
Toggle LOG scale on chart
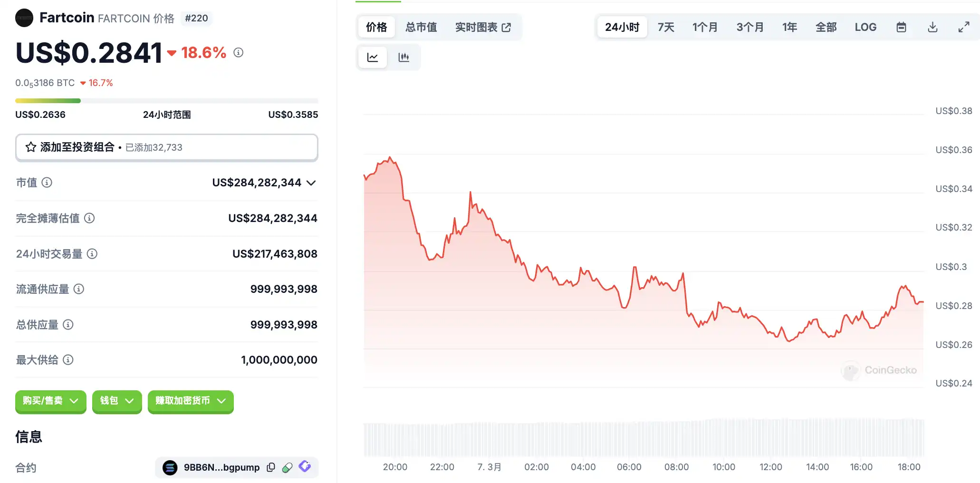click(865, 27)
